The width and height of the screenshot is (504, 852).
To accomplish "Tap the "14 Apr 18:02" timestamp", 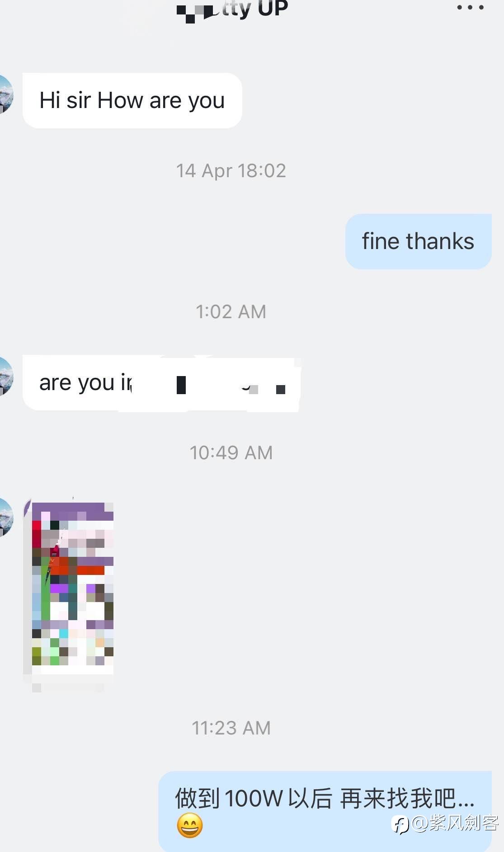I will 231,171.
